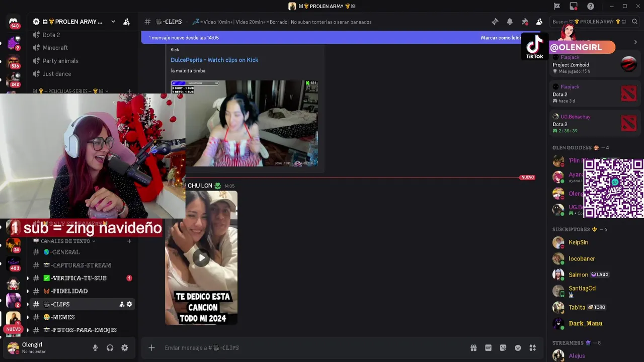Open quests flag icon in title bar
Viewport: 644px width, 362px height.
pos(557,6)
